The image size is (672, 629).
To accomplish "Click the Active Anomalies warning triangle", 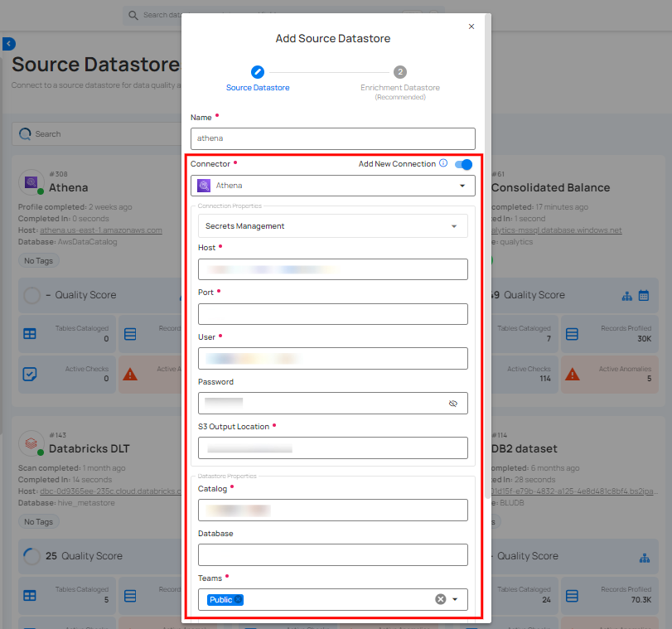I will 130,375.
